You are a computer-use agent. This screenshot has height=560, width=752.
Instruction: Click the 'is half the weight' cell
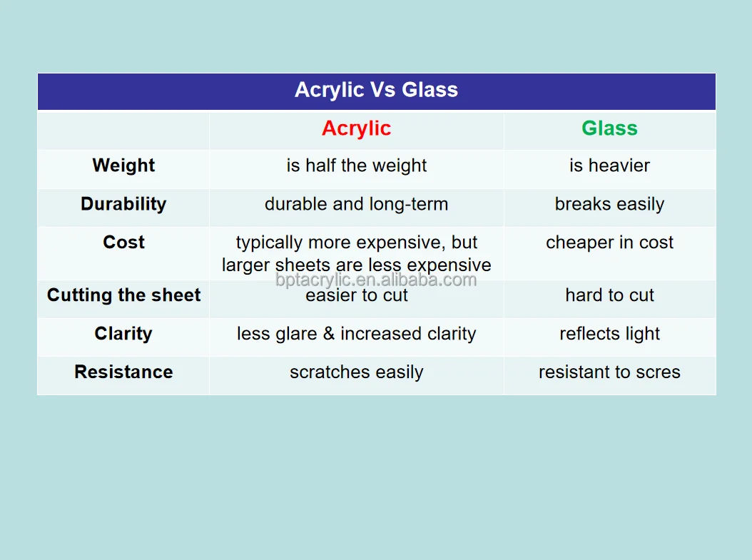point(356,166)
